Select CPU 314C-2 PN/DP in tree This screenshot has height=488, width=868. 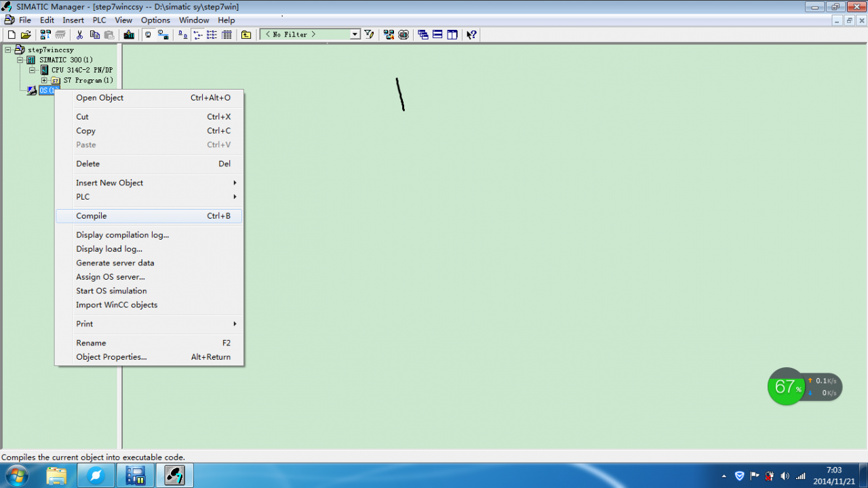[x=82, y=70]
